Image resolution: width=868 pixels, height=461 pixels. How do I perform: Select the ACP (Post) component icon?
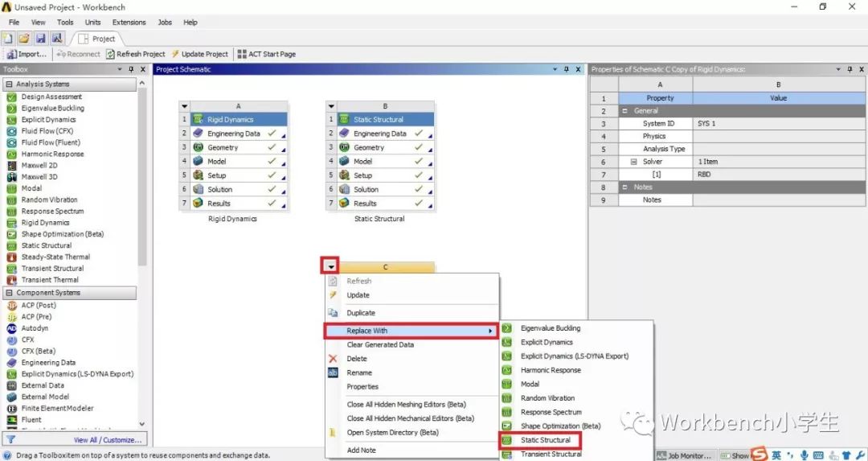click(11, 305)
